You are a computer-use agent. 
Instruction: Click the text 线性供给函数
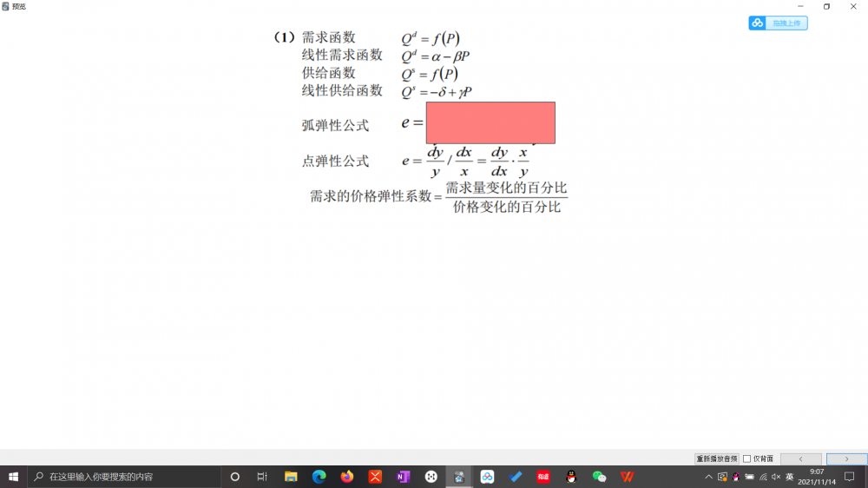[x=341, y=90]
